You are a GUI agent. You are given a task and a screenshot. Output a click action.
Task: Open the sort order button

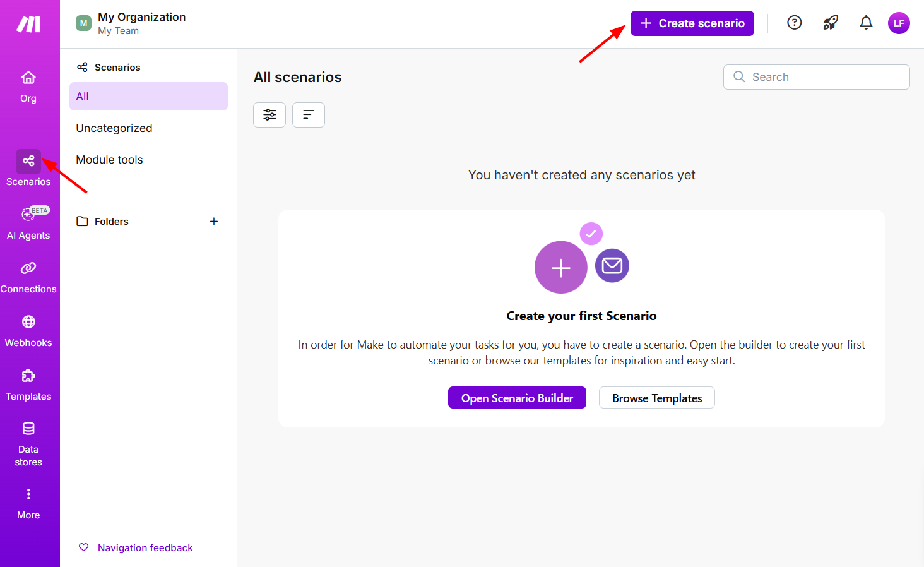point(309,115)
